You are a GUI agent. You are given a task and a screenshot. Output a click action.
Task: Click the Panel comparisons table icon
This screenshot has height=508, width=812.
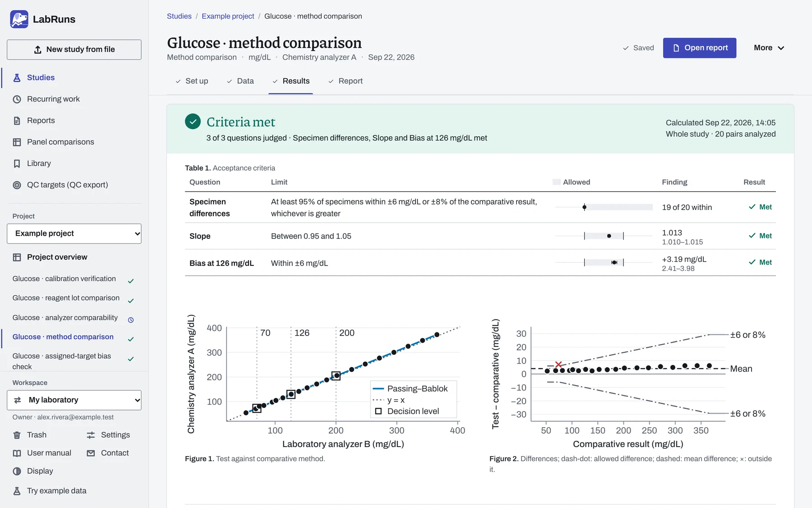pyautogui.click(x=17, y=142)
